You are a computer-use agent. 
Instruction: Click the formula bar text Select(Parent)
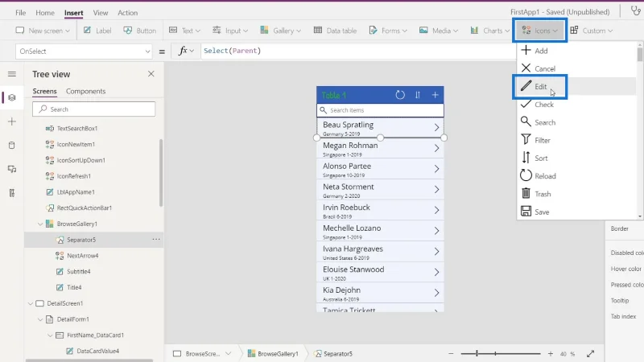233,51
